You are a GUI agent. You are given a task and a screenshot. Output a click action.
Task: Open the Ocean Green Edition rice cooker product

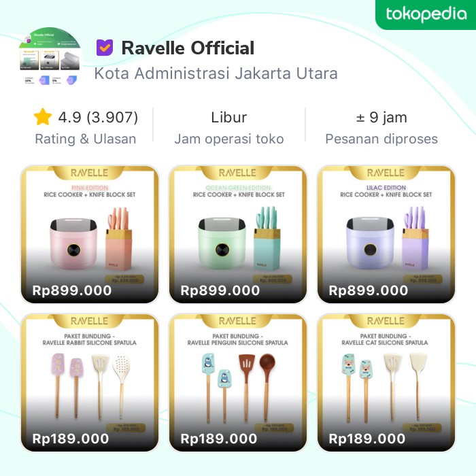point(238,234)
